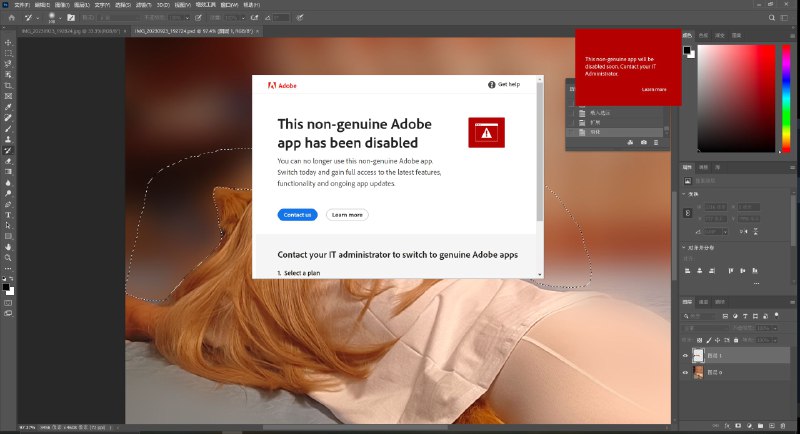Hide the 图层 0 layer
This screenshot has width=800, height=434.
click(685, 373)
